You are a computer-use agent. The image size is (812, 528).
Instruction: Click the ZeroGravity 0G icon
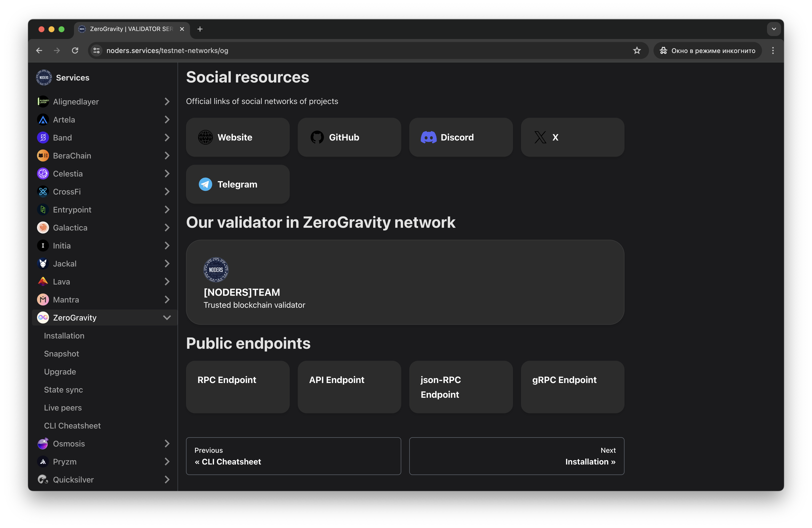43,318
